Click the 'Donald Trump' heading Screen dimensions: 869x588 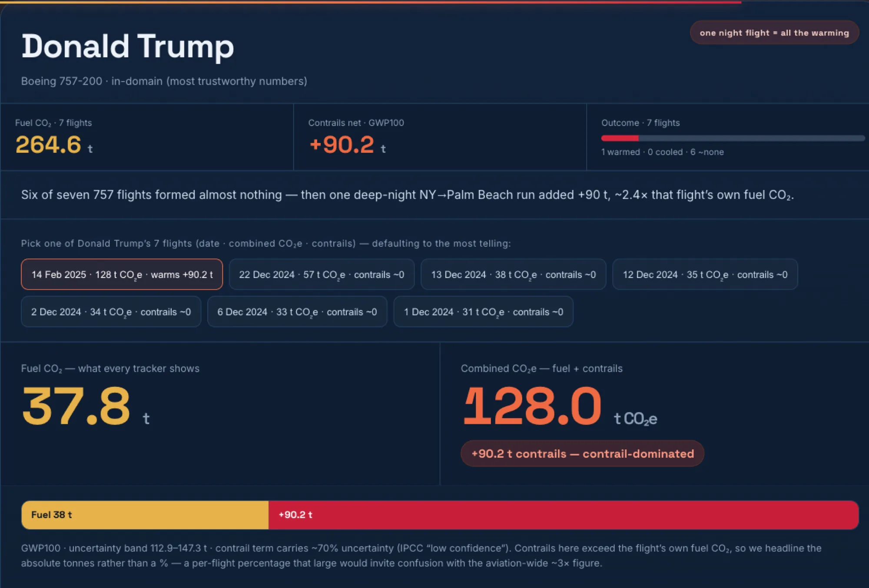128,46
